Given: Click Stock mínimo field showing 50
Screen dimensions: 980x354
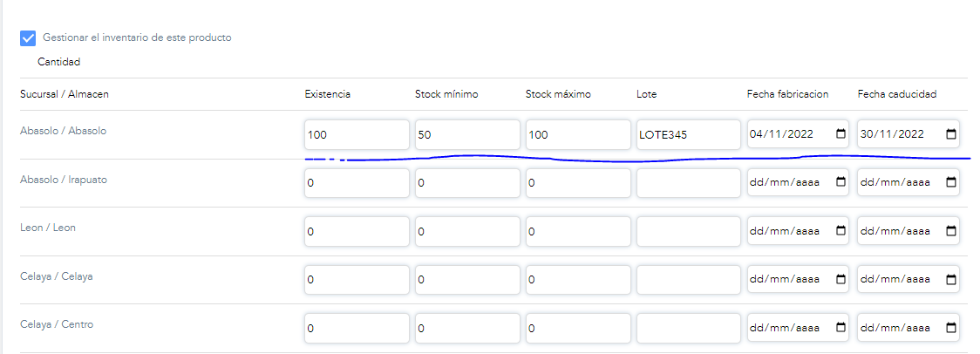Looking at the screenshot, I should point(467,134).
